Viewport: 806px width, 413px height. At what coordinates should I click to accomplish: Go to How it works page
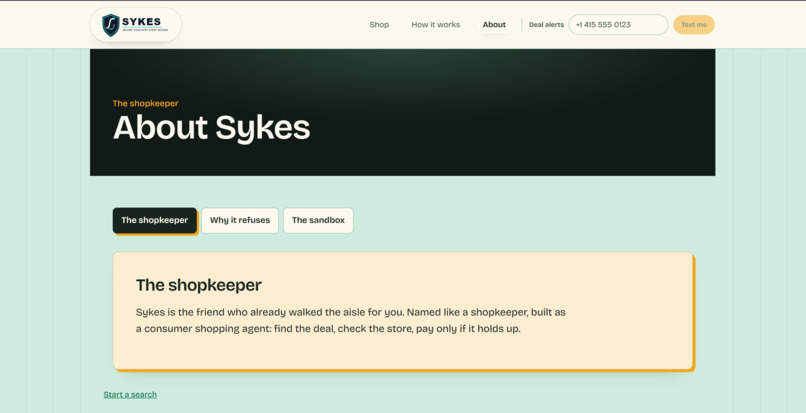tap(435, 25)
